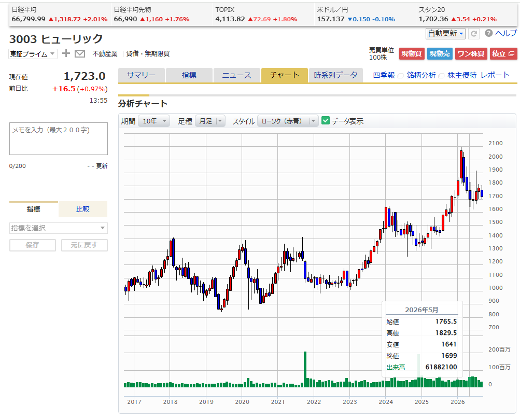520x420 pixels.
Task: Switch to the 指標 tab in stock tabs
Action: [189, 75]
